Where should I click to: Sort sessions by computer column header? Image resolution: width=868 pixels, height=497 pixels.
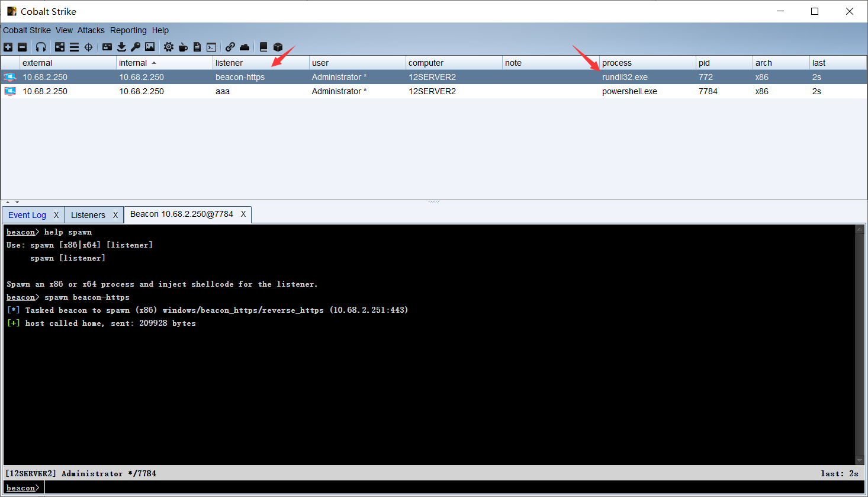(454, 63)
